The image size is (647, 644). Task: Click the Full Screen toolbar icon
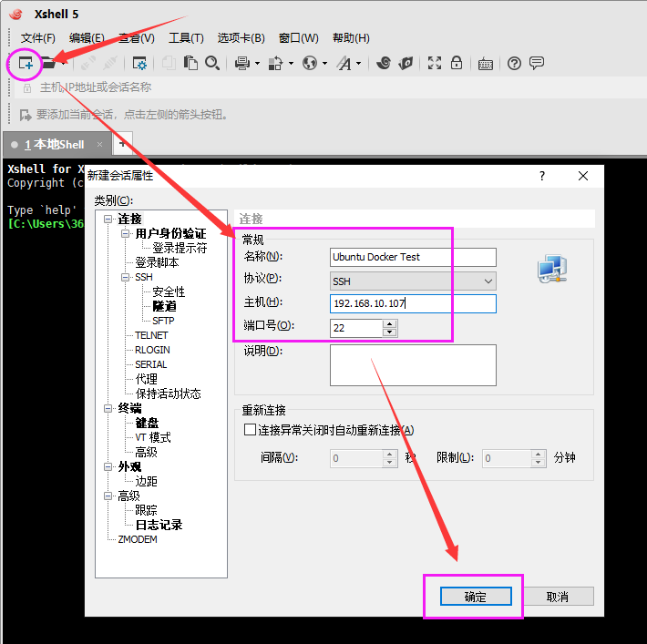click(435, 63)
